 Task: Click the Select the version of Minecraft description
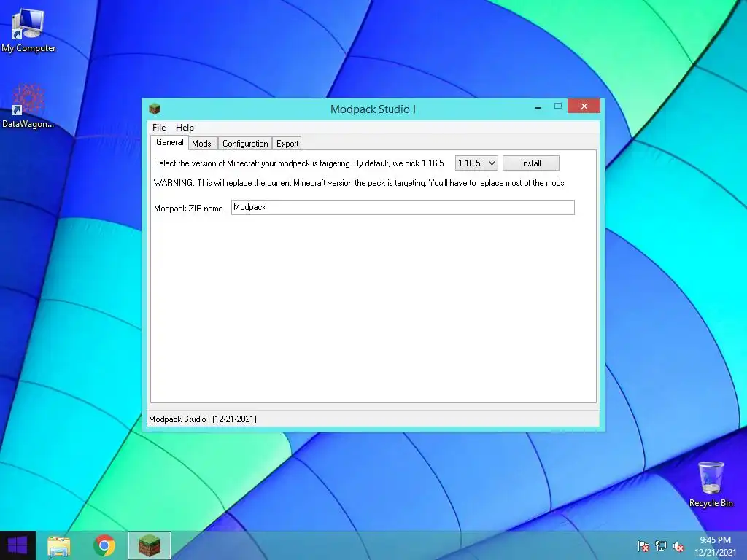coord(298,163)
